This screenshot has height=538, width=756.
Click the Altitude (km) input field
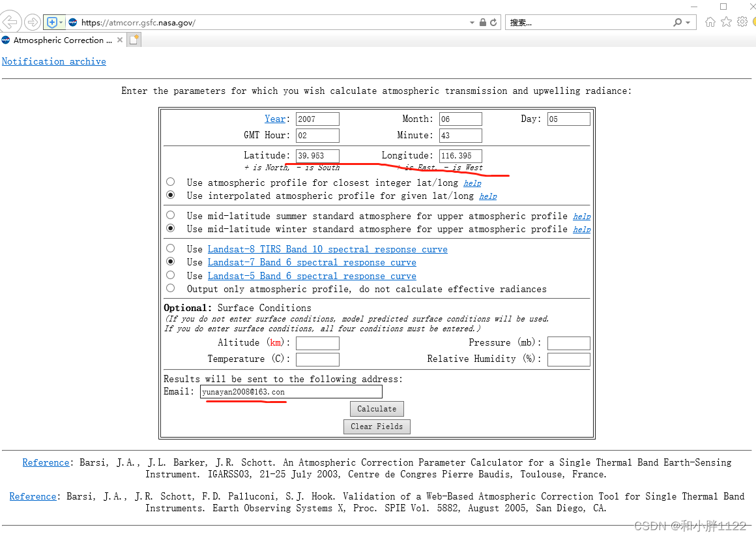pyautogui.click(x=318, y=343)
